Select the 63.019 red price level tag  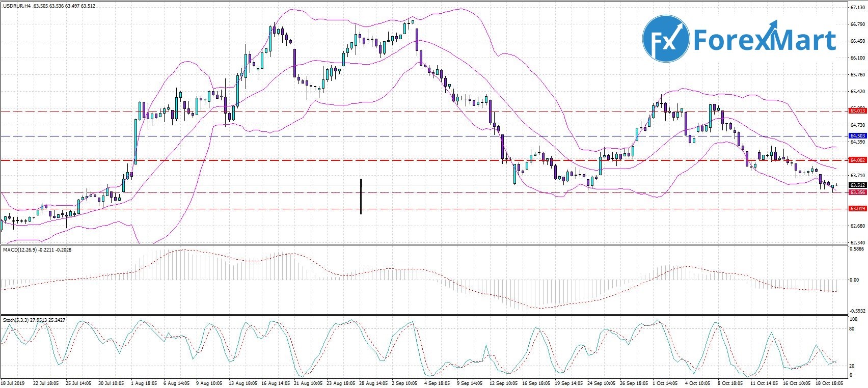coord(857,209)
